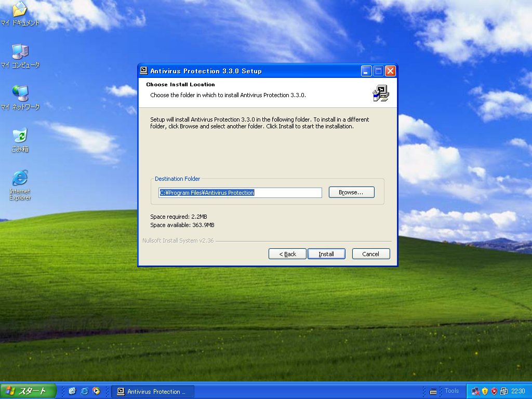Screen dimensions: 532x399
Task: Click the setup title bar icon
Action: pyautogui.click(x=143, y=71)
